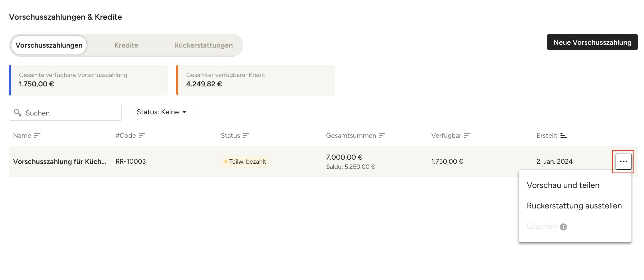The height and width of the screenshot is (280, 644).
Task: Toggle Erstellt sort order icon
Action: pyautogui.click(x=563, y=135)
